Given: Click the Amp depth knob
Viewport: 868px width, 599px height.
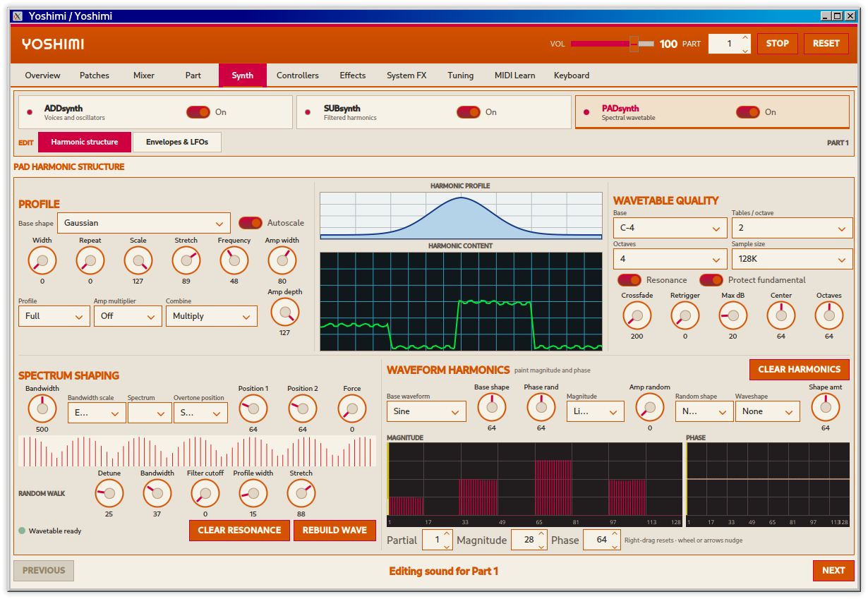Looking at the screenshot, I should point(285,312).
